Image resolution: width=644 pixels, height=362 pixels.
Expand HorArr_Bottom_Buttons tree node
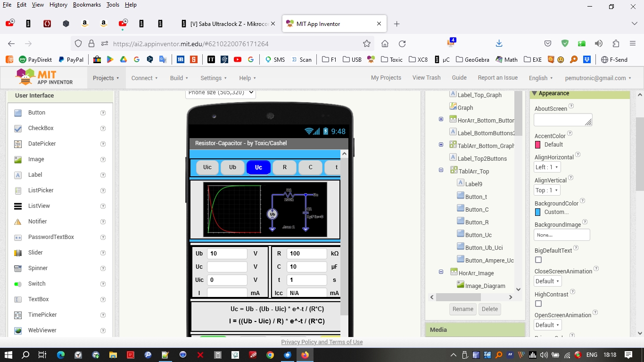(x=441, y=119)
